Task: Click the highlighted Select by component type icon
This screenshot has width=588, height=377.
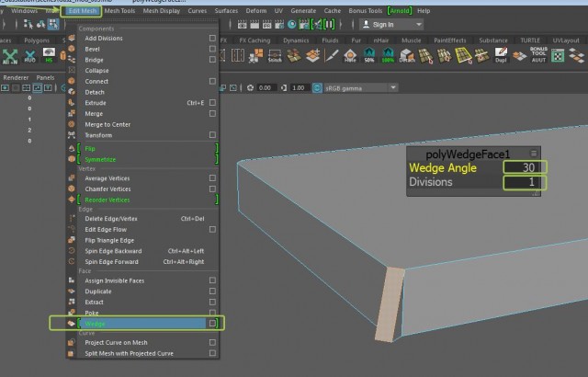Action: point(53,24)
